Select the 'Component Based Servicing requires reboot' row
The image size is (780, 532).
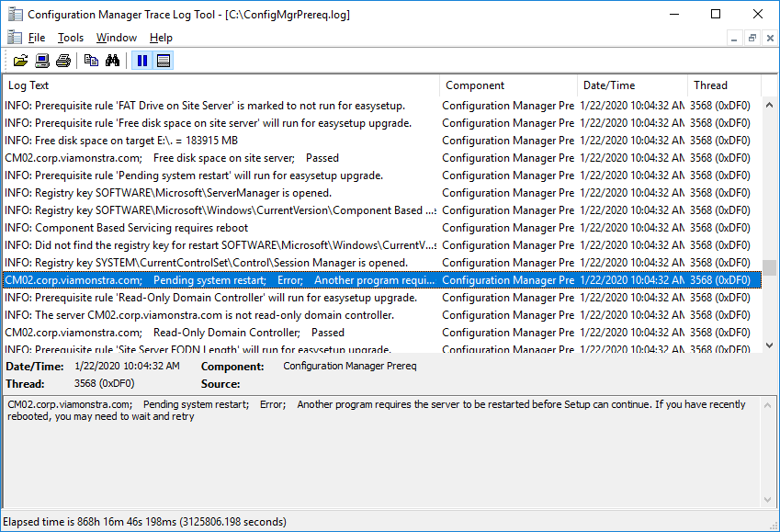click(x=382, y=228)
